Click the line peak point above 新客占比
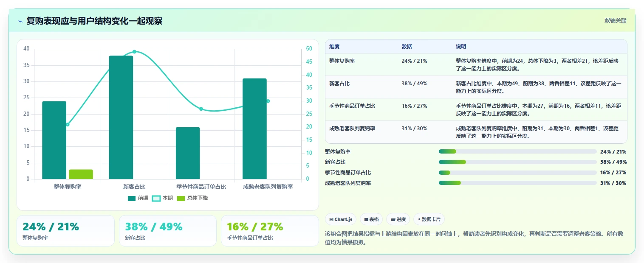The image size is (644, 263). [134, 52]
